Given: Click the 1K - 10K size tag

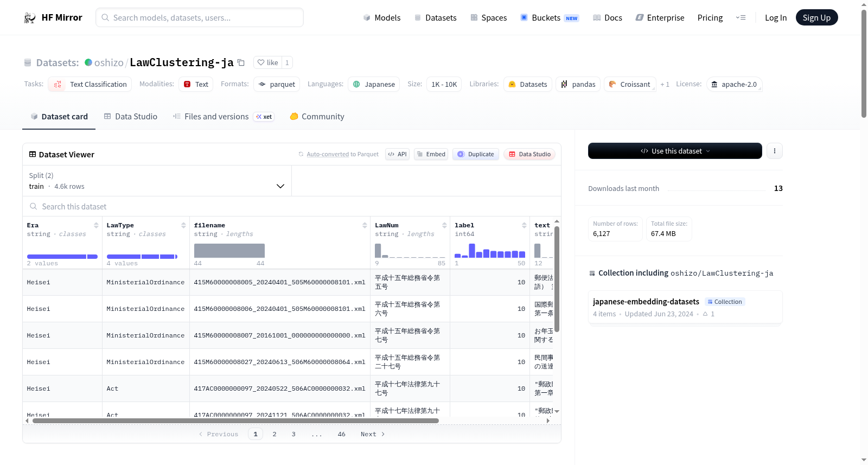Looking at the screenshot, I should pos(444,85).
